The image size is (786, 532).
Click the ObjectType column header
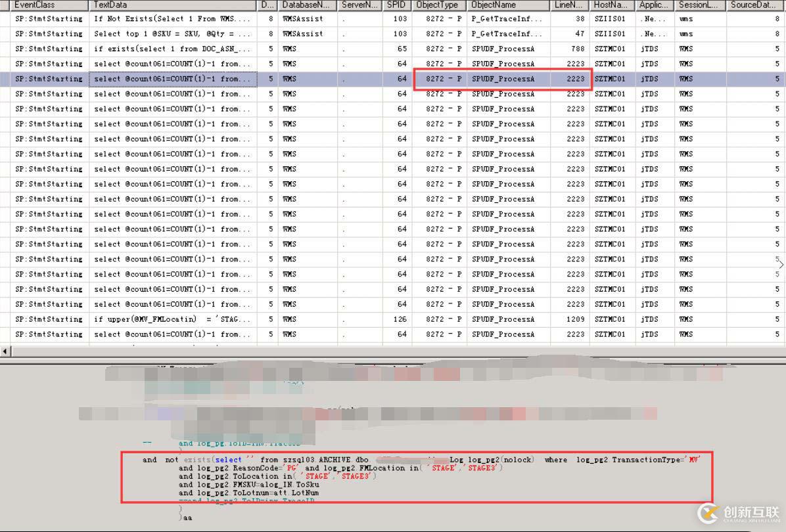pos(439,5)
